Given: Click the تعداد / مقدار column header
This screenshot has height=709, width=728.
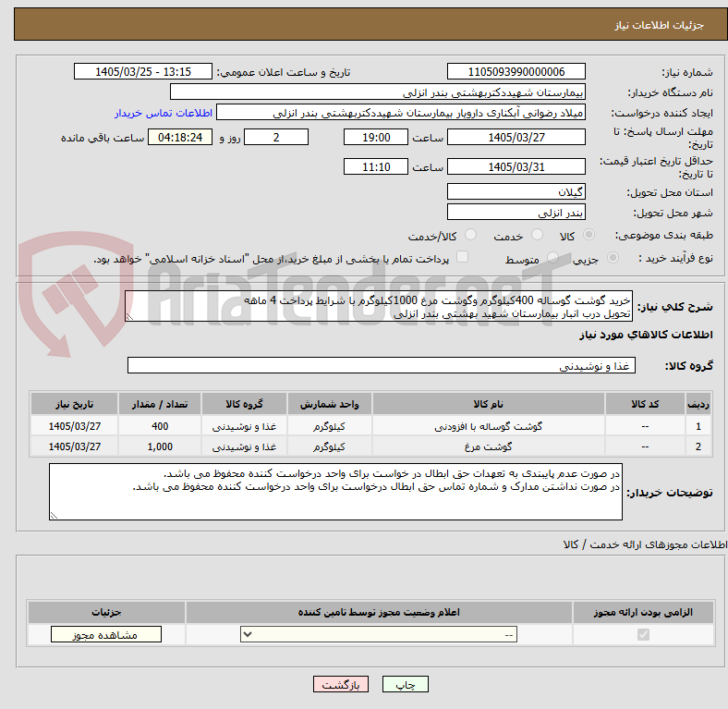Looking at the screenshot, I should 160,404.
